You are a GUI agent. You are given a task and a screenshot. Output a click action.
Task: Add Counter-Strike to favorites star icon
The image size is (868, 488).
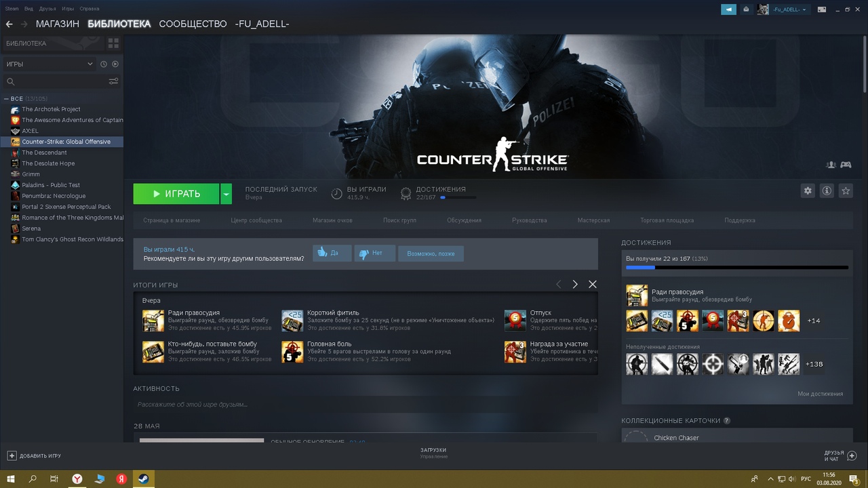pos(846,191)
